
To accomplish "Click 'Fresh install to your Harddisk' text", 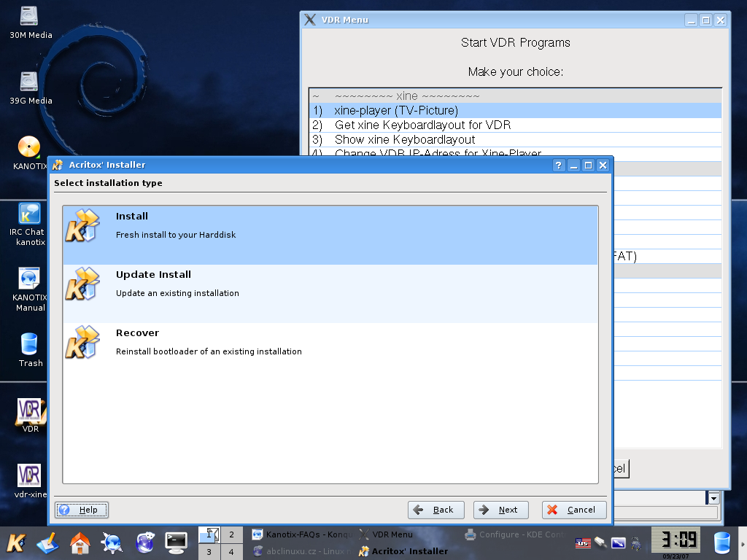I will coord(176,235).
